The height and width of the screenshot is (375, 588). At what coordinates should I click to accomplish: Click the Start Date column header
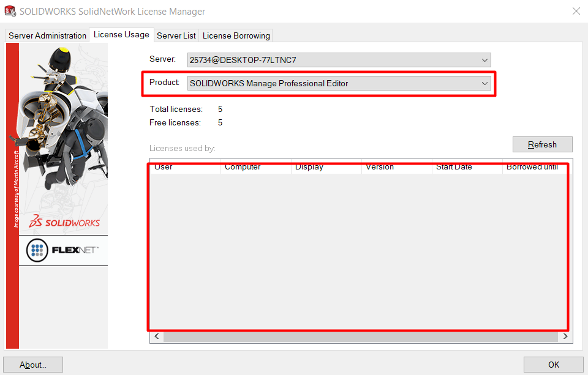pos(467,167)
